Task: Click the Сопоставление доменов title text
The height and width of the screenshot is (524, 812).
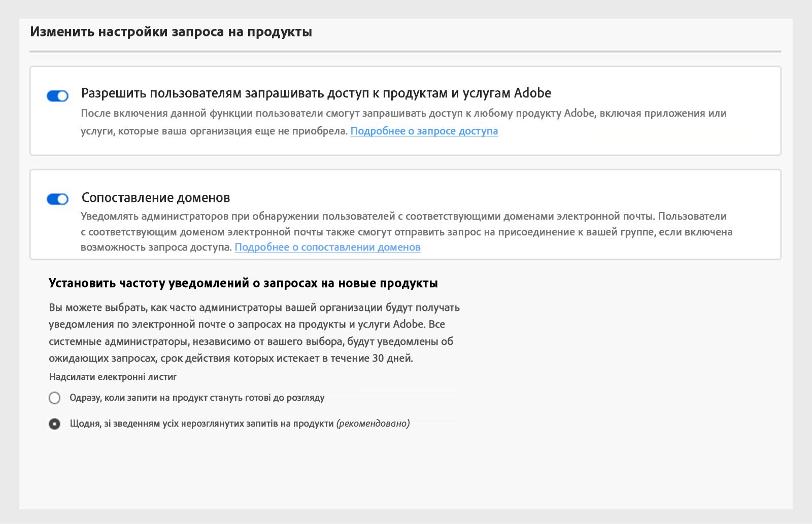Action: point(156,197)
